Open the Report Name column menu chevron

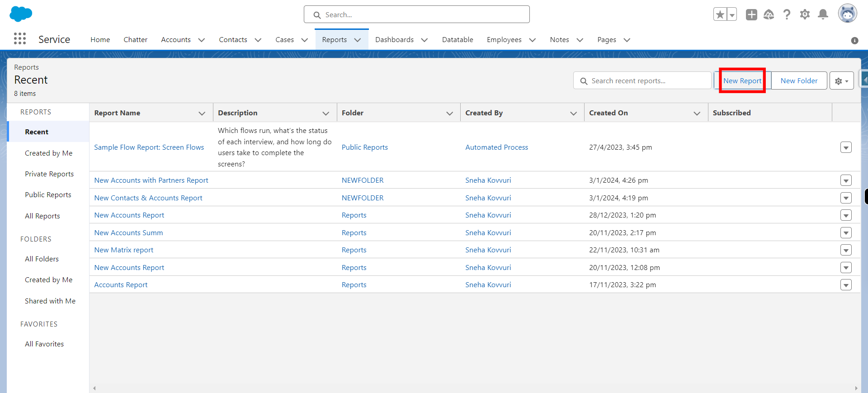click(x=202, y=113)
